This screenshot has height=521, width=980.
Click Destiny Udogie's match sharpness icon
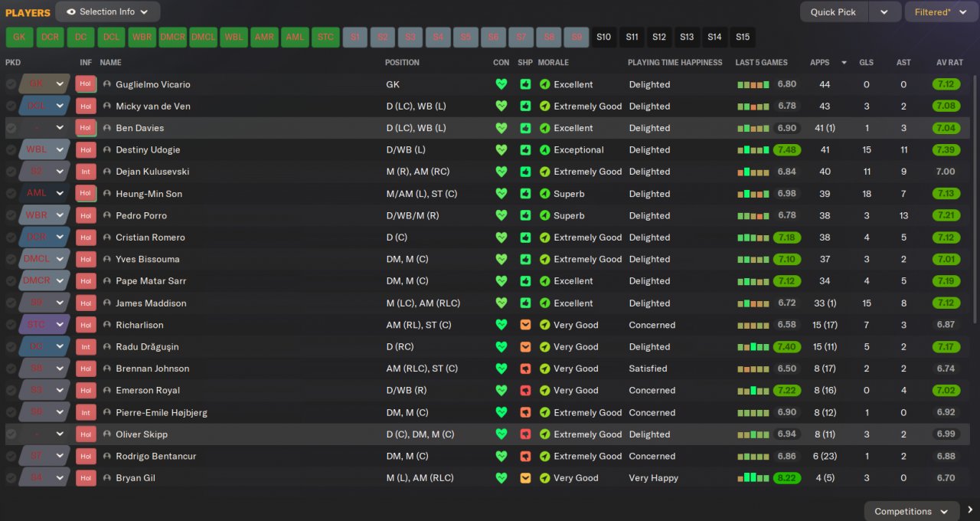[x=525, y=150]
